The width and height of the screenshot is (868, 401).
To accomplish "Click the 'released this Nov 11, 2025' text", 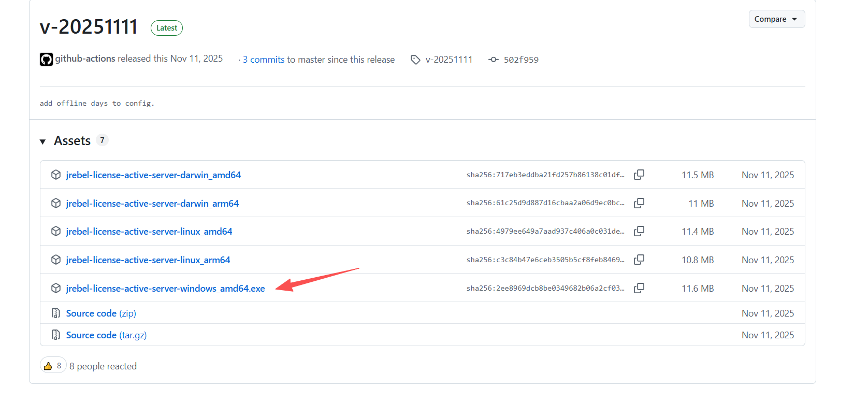I will 170,59.
